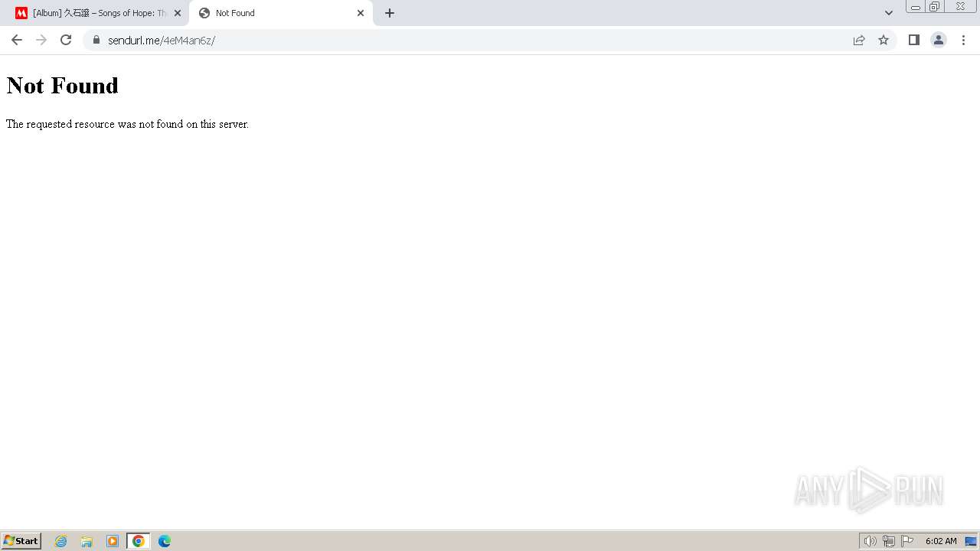Minimize the Chrome window
Viewport: 980px width, 551px height.
pos(915,7)
